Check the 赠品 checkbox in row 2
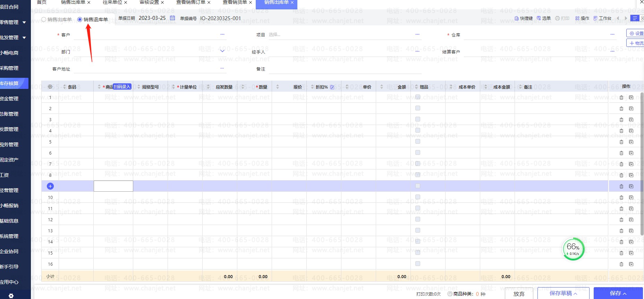Screen dimensions: 644x299 (418, 108)
